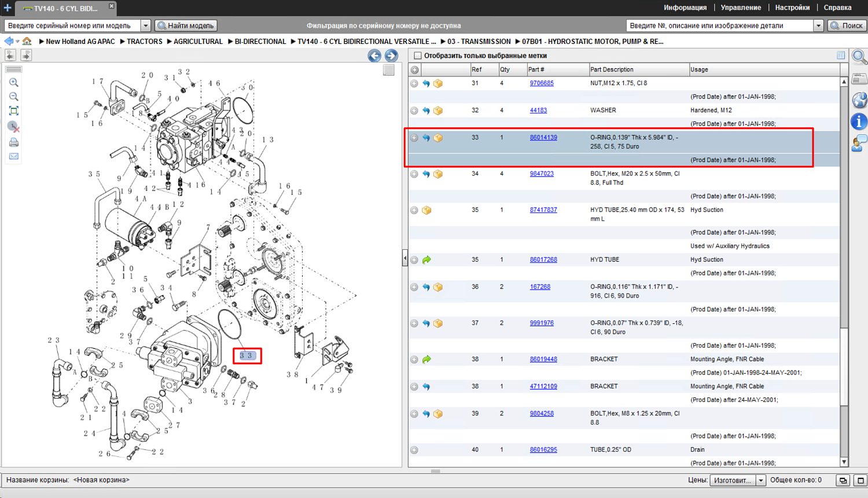This screenshot has width=868, height=498.
Task: Open the Настройки menu
Action: pyautogui.click(x=792, y=8)
